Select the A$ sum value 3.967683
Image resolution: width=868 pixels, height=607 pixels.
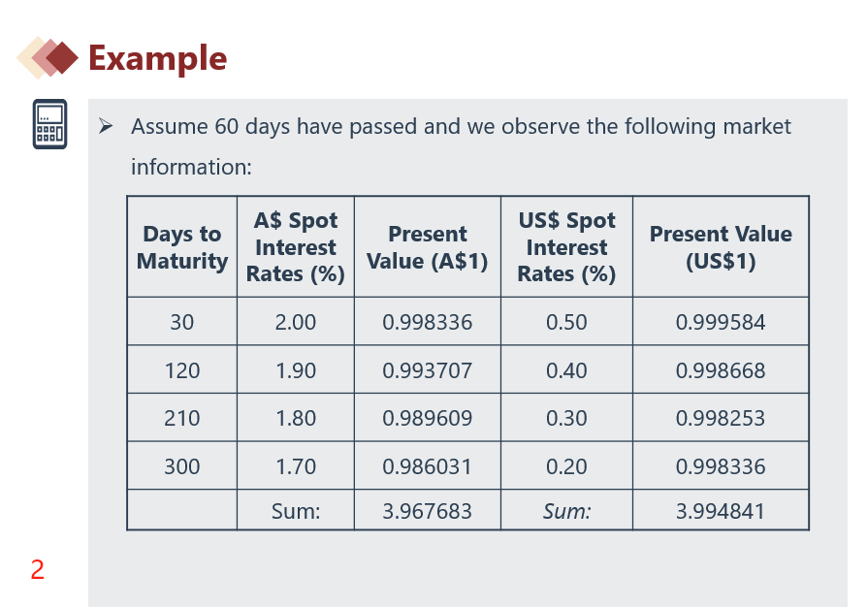tap(428, 510)
